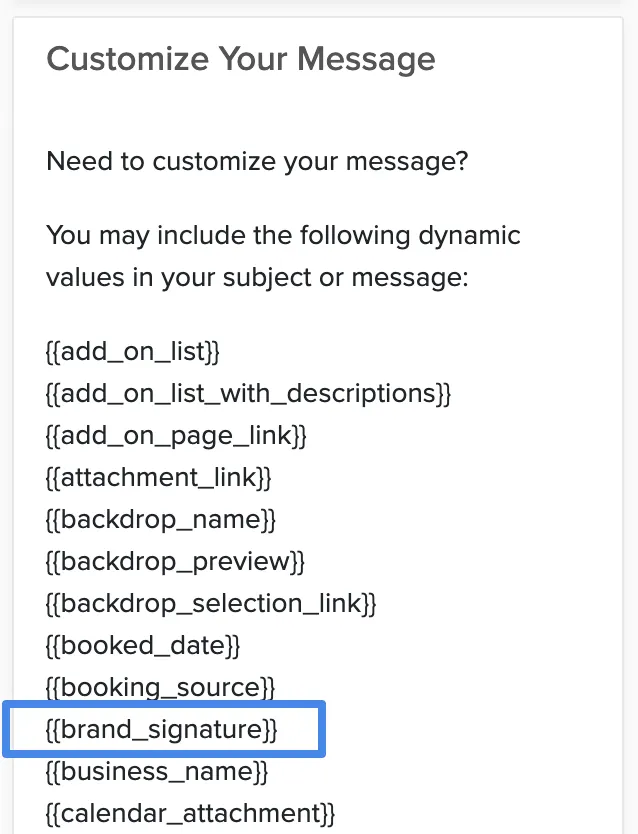Click the {{calendar_attachment}} variable
Screen dimensions: 638x834
click(x=191, y=814)
